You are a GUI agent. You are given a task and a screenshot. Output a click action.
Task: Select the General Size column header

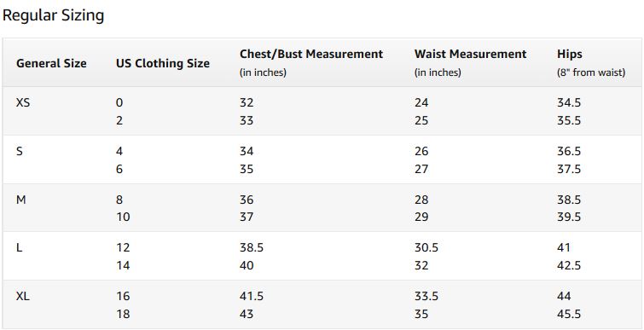(51, 64)
